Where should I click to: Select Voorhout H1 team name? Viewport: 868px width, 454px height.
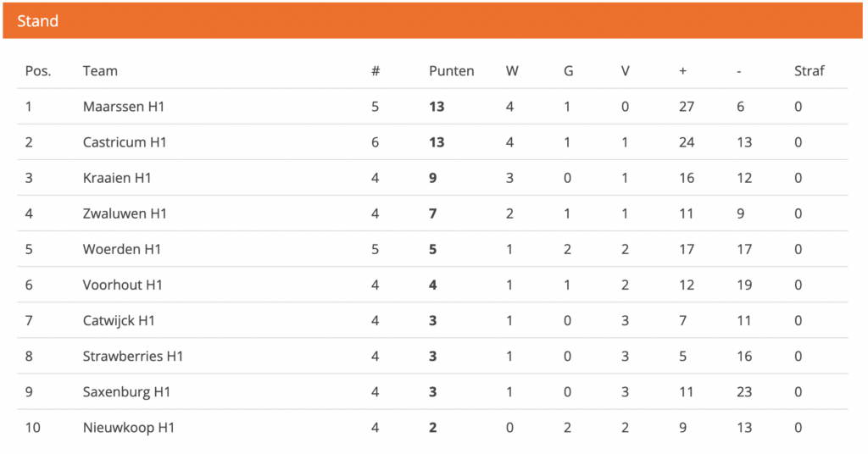tap(122, 285)
